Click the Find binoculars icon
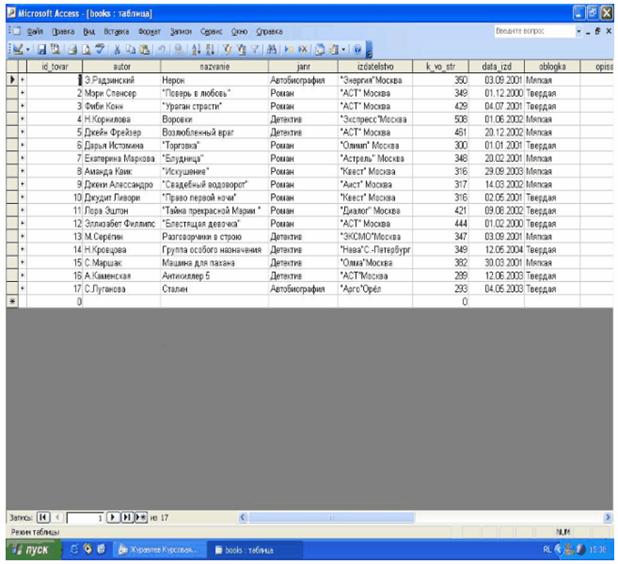The height and width of the screenshot is (564, 618). coord(272,49)
